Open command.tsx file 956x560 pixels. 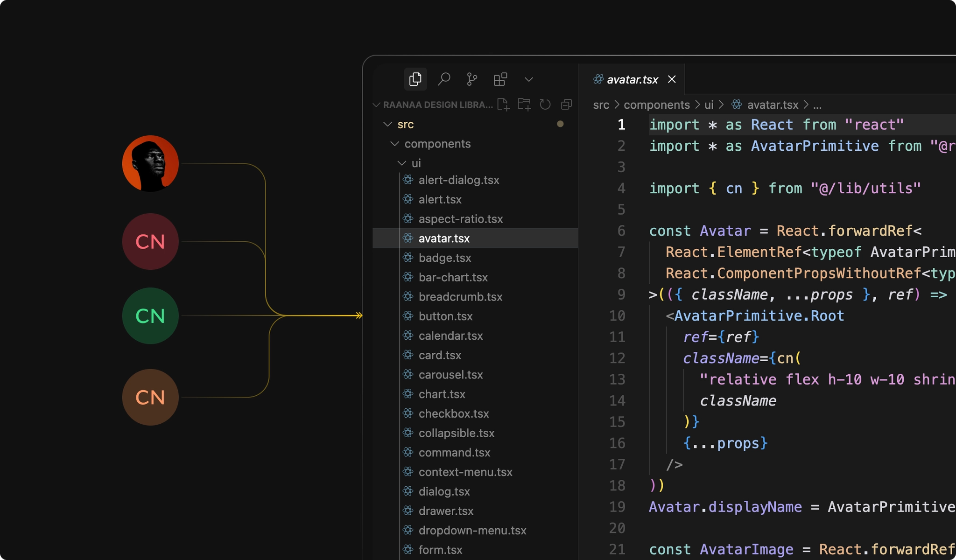(x=454, y=453)
